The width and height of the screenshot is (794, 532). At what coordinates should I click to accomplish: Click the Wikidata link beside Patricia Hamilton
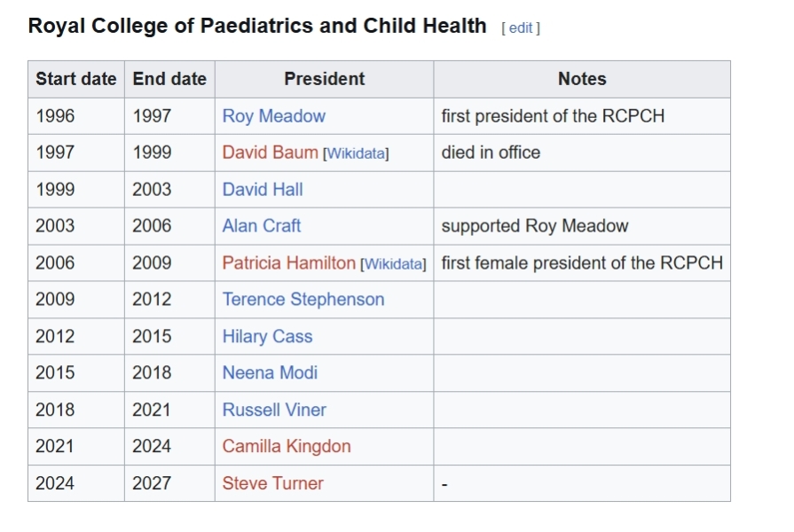393,264
